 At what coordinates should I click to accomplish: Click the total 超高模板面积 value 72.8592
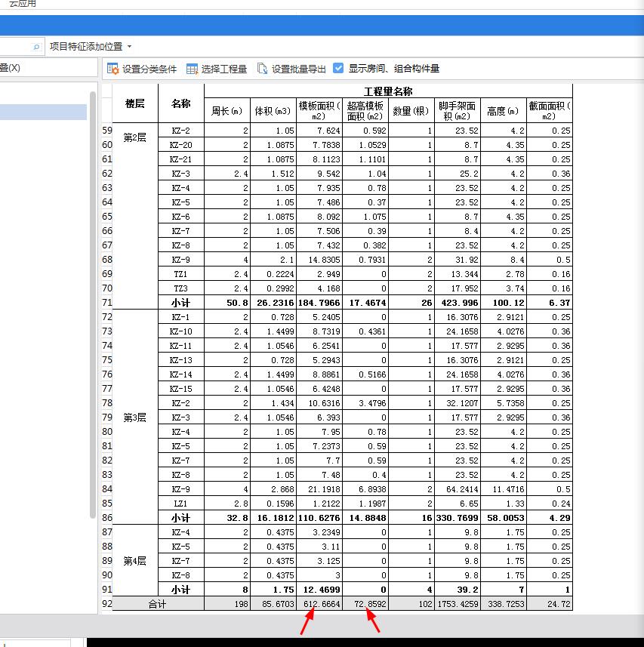(x=365, y=604)
